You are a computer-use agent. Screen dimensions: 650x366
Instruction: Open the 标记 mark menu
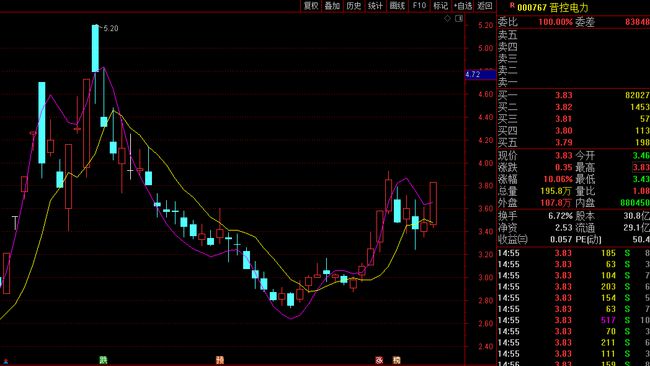[441, 6]
